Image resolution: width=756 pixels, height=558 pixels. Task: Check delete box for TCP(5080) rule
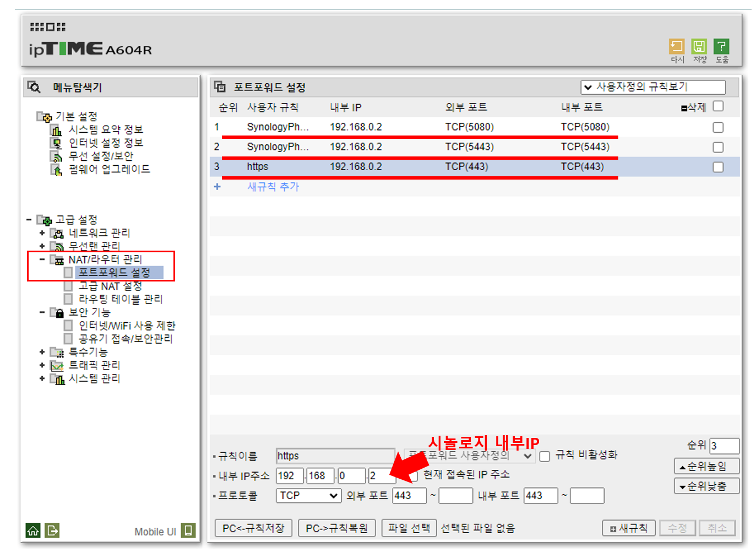coord(718,127)
